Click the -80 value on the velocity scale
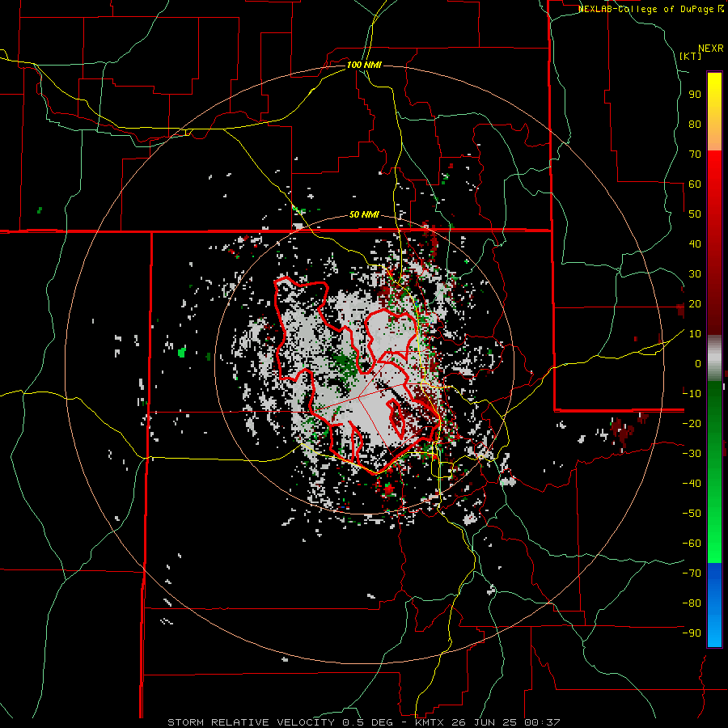The height and width of the screenshot is (728, 728). (x=692, y=603)
